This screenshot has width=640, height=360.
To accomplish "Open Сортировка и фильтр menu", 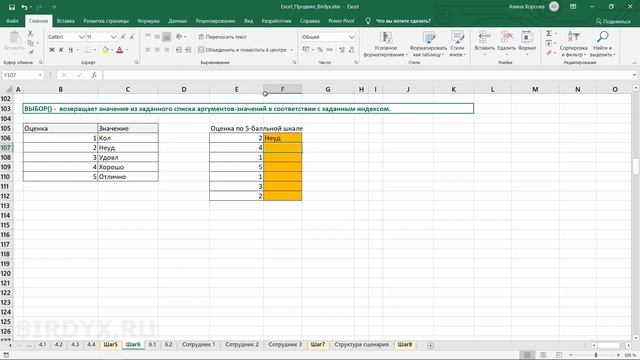I will pos(573,44).
